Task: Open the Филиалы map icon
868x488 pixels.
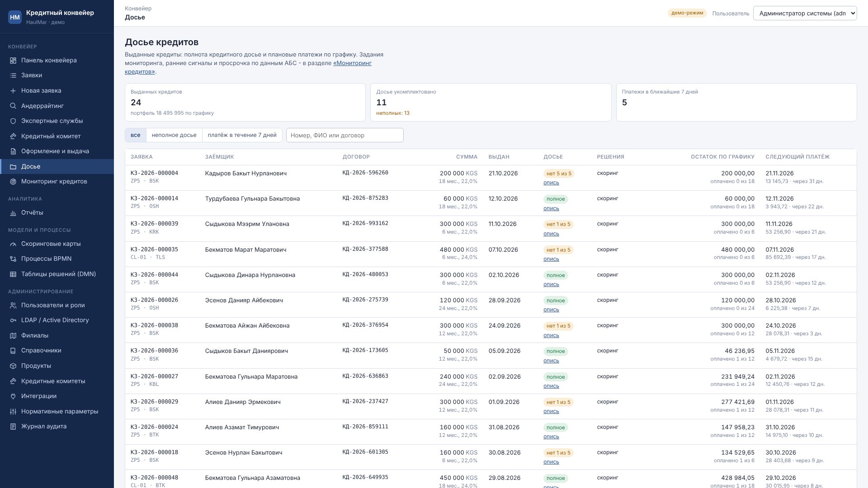Action: click(13, 336)
